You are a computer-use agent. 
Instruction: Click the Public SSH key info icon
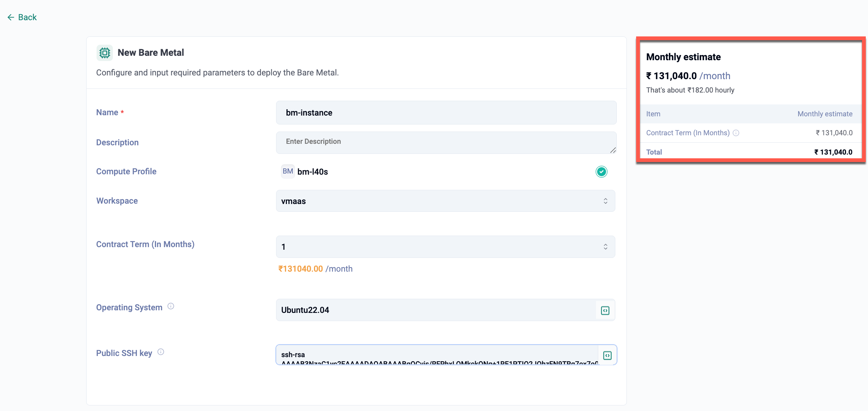click(x=161, y=352)
